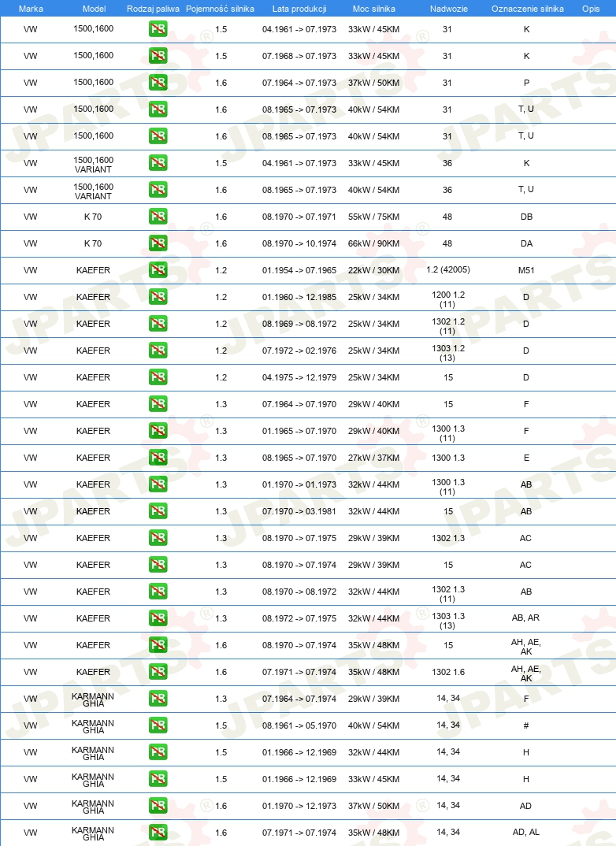Click the Lata produkcji column header
Screen dimensions: 616x846
click(299, 9)
